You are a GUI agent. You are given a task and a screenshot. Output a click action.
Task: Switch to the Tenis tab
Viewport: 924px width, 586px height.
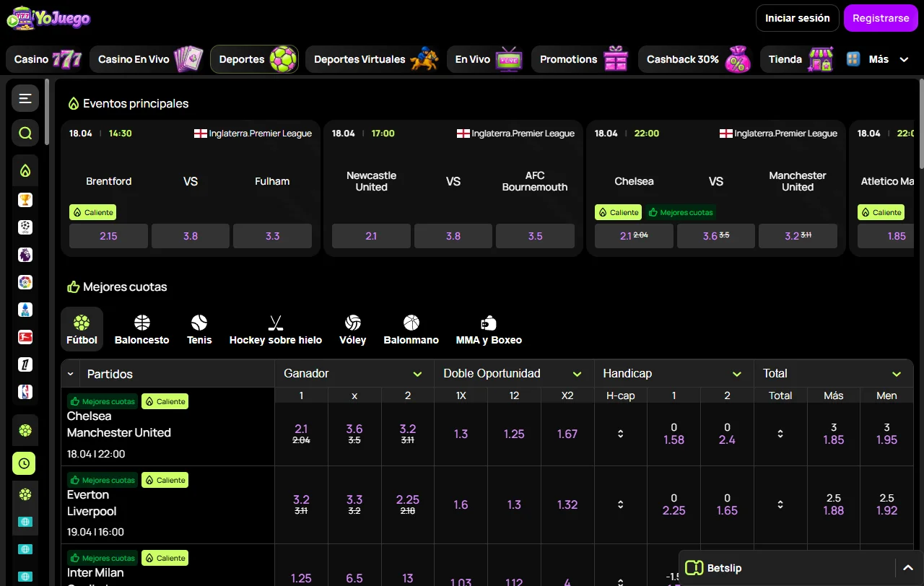coord(199,329)
